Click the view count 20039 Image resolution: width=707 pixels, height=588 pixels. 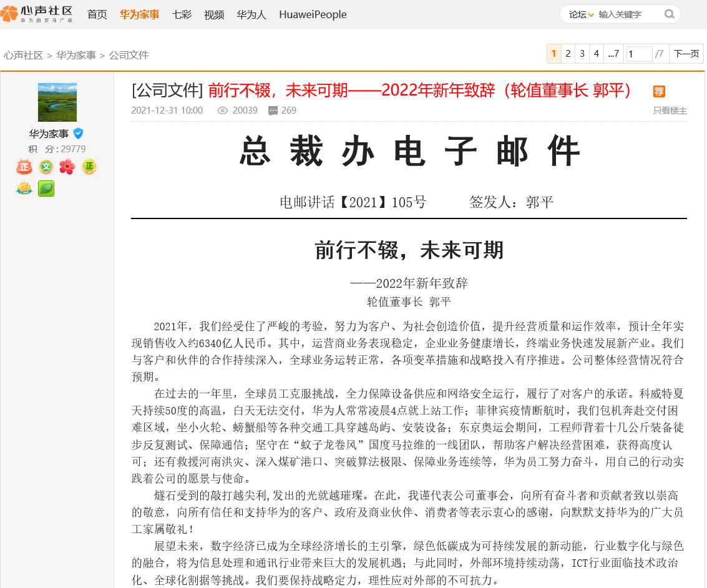[x=245, y=110]
